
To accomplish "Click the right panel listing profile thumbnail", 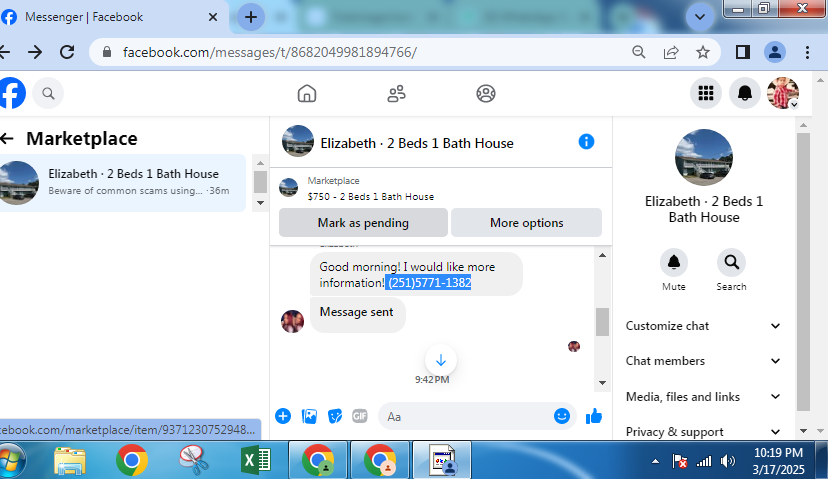I will tap(704, 157).
